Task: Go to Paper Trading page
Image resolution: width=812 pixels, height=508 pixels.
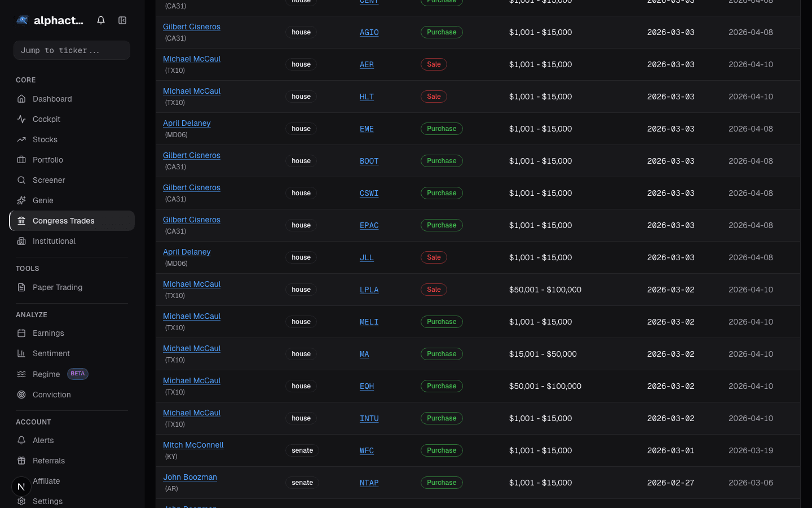Action: click(x=58, y=287)
